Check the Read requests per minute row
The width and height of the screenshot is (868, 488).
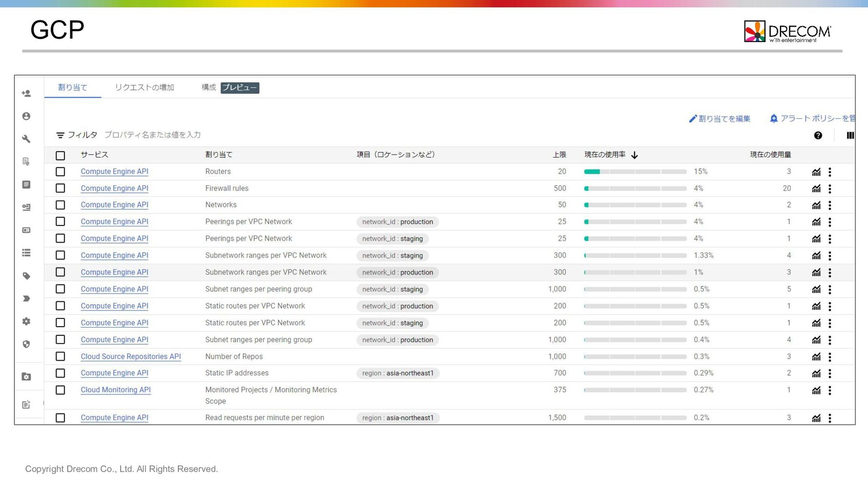coord(60,418)
